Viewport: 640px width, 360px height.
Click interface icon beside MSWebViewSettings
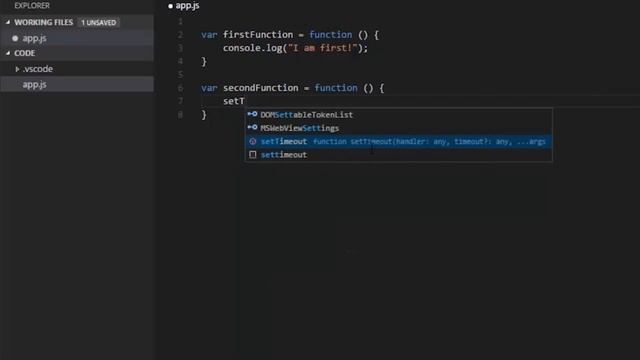click(252, 128)
